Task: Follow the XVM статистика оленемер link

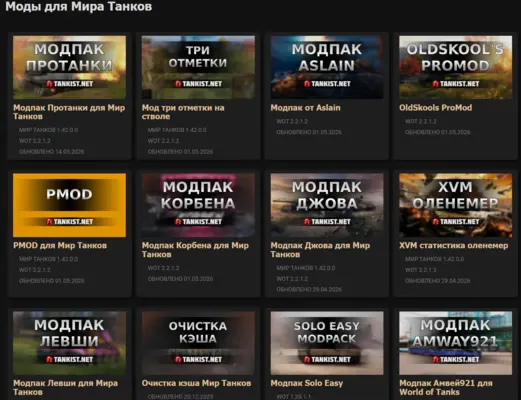Action: pos(453,246)
